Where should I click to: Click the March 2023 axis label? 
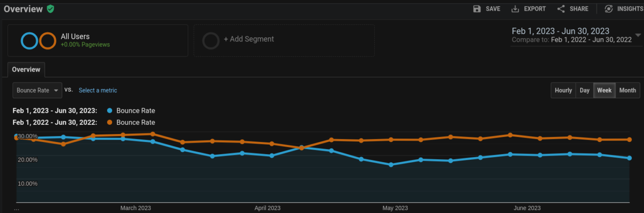pos(135,208)
